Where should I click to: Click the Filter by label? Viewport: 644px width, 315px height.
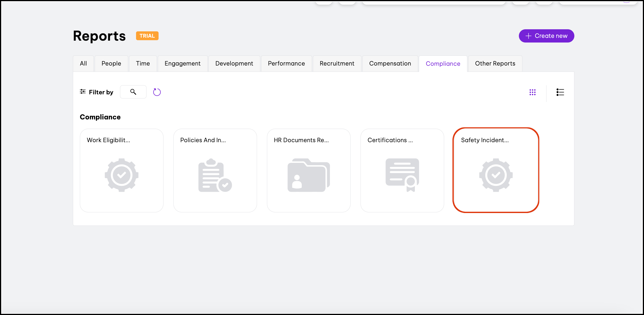(x=101, y=92)
